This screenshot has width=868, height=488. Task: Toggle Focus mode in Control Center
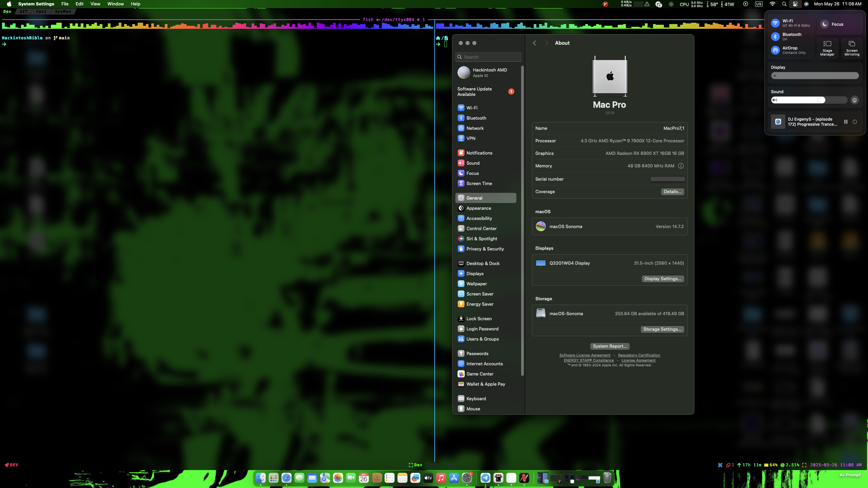pyautogui.click(x=825, y=24)
